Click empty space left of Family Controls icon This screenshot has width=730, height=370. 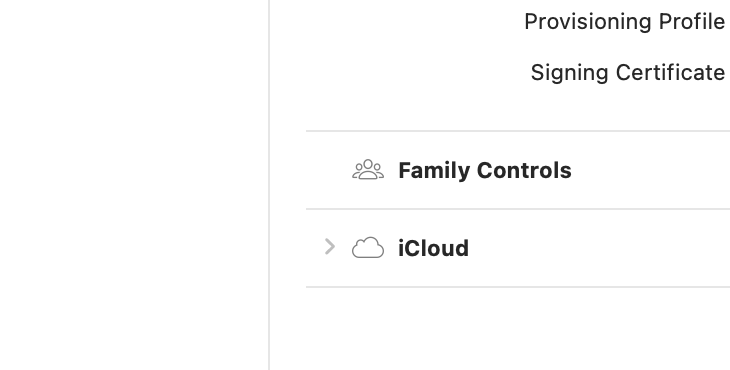(x=328, y=170)
